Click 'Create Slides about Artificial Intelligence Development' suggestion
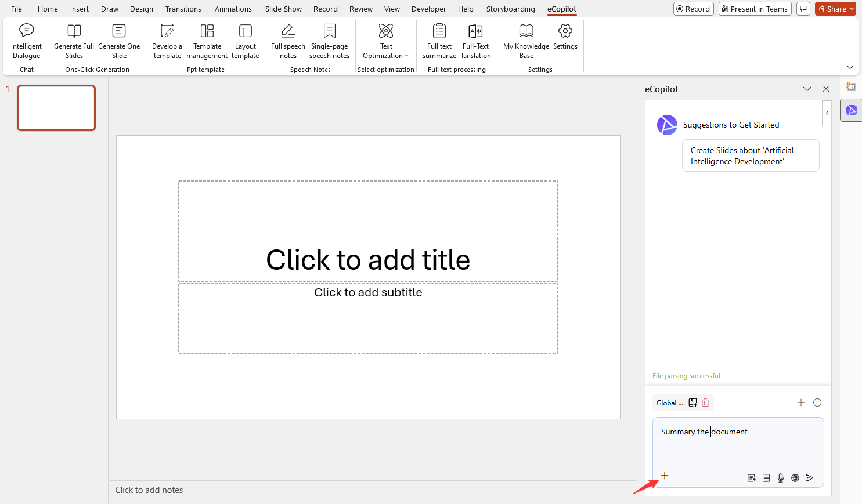This screenshot has height=504, width=862. pyautogui.click(x=750, y=155)
